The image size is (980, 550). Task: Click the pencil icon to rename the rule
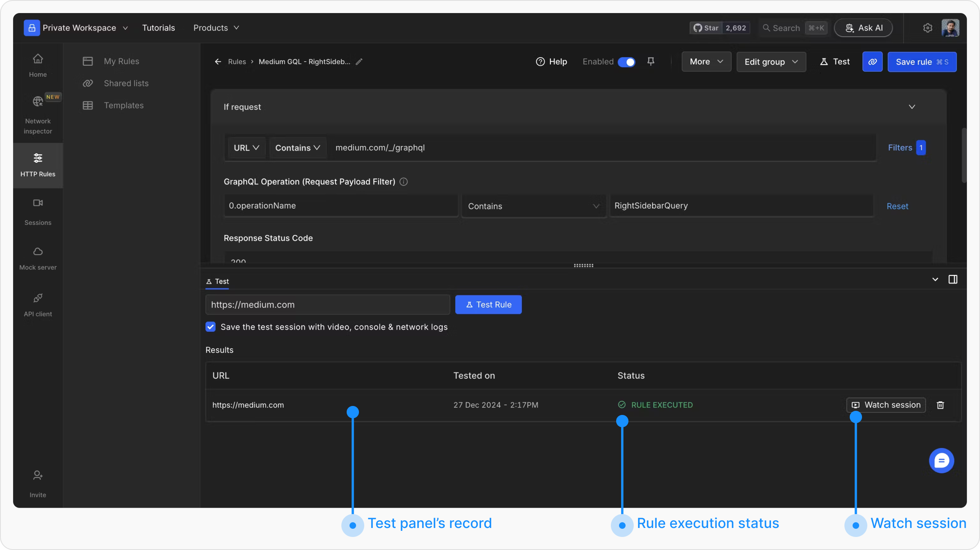click(x=359, y=62)
